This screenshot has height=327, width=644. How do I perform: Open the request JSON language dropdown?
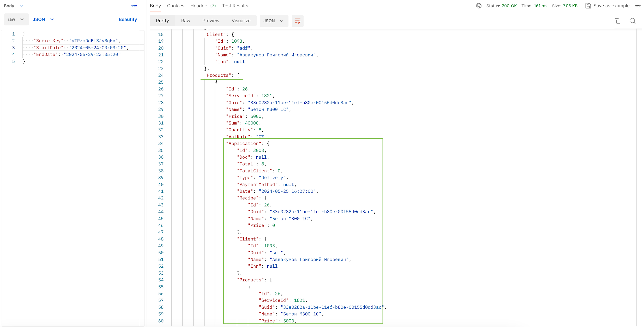43,19
